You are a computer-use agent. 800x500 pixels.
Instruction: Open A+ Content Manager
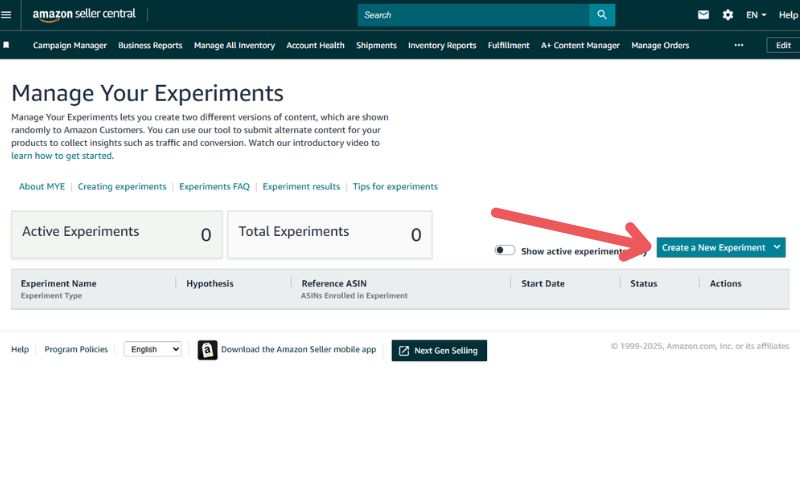coord(580,45)
